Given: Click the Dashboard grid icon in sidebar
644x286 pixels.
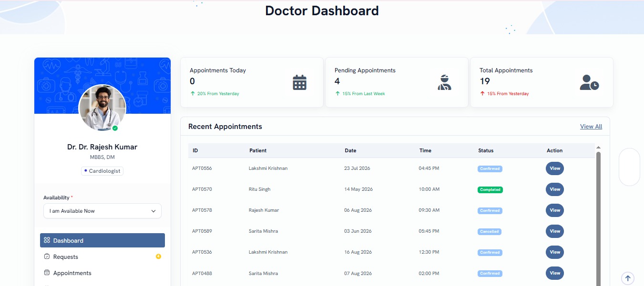Looking at the screenshot, I should point(47,240).
